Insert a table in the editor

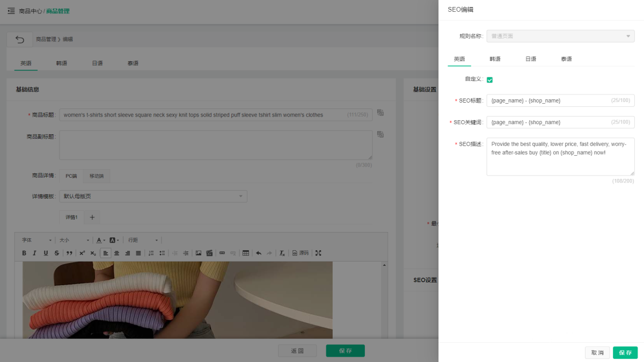[246, 253]
